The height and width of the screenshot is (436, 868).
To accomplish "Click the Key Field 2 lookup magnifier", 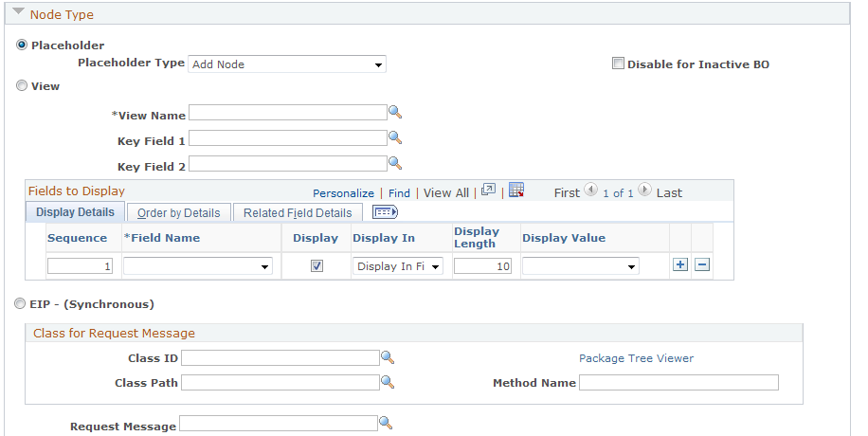I will coord(395,163).
